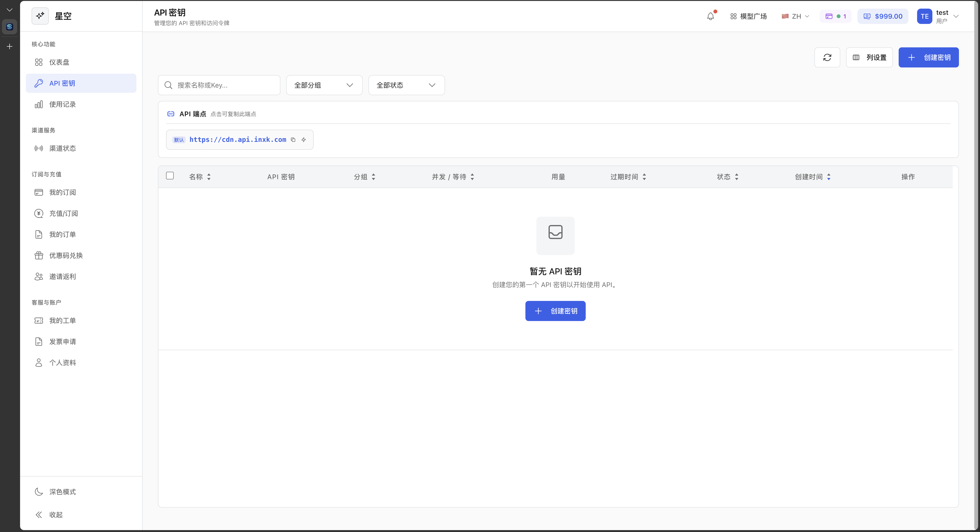Screen dimensions: 980x532
Task: Go to 渠道状态 channel status
Action: tap(81, 148)
